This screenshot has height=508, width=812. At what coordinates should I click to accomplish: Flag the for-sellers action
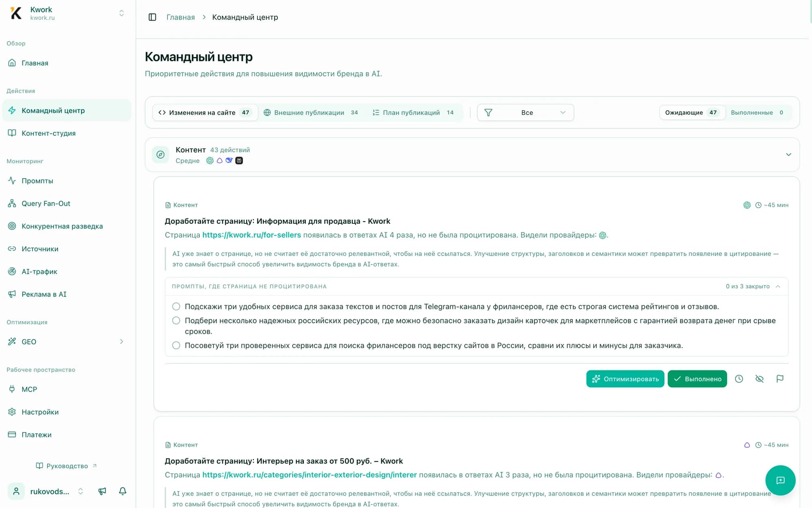pos(780,379)
